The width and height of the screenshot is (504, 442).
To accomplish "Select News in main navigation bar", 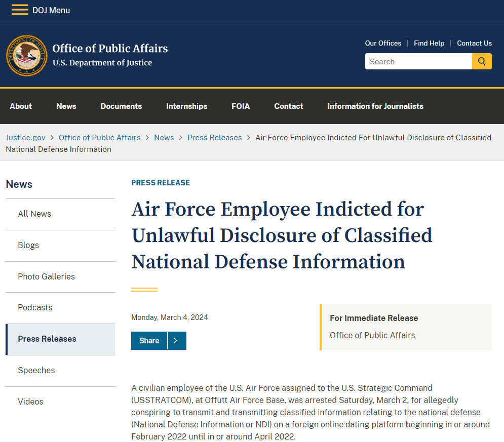I will (x=66, y=106).
